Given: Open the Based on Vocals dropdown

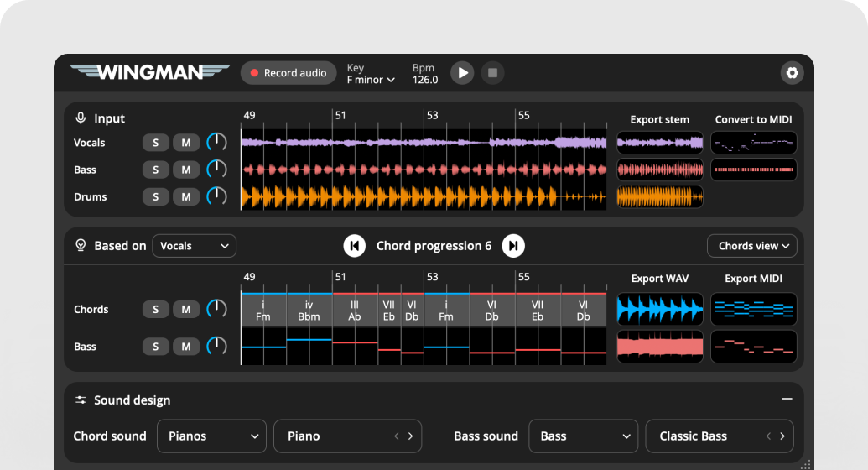Looking at the screenshot, I should pos(194,246).
